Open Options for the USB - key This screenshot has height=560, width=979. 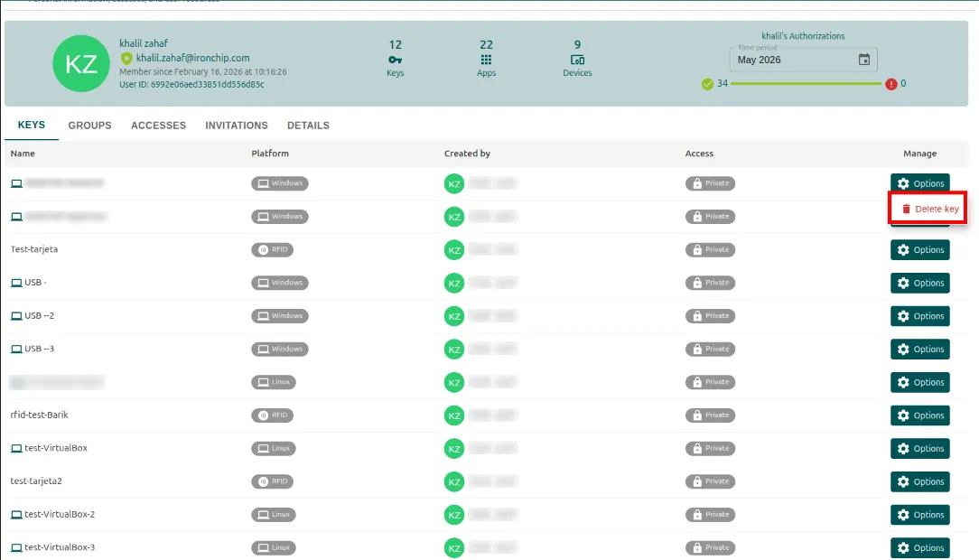pos(919,283)
